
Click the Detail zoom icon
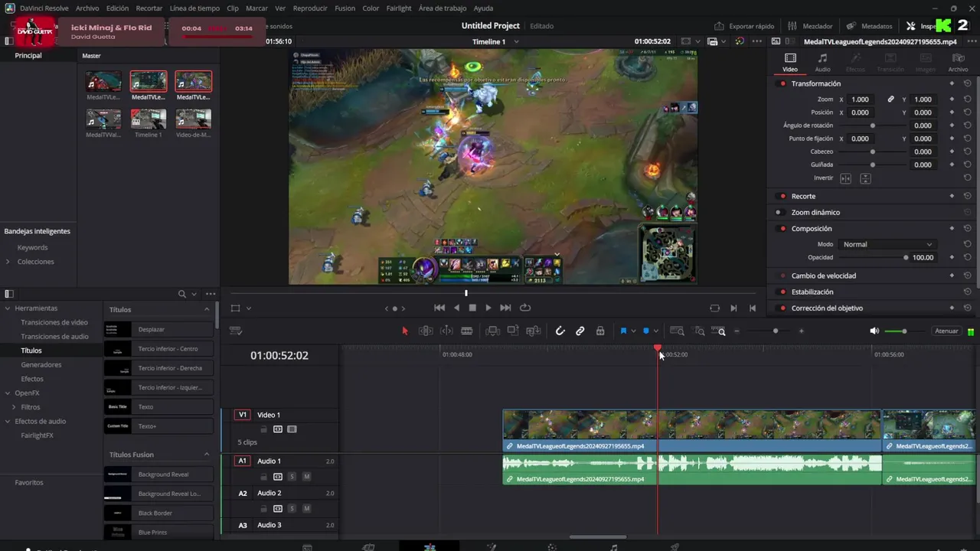coord(699,331)
